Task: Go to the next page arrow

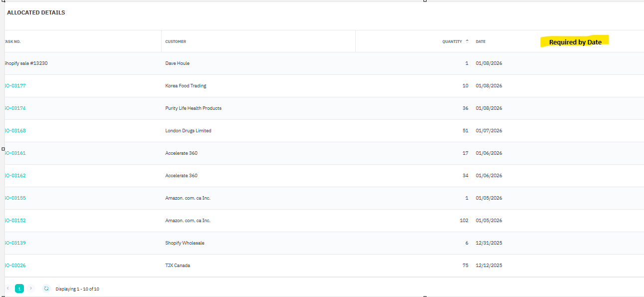Action: coord(31,289)
